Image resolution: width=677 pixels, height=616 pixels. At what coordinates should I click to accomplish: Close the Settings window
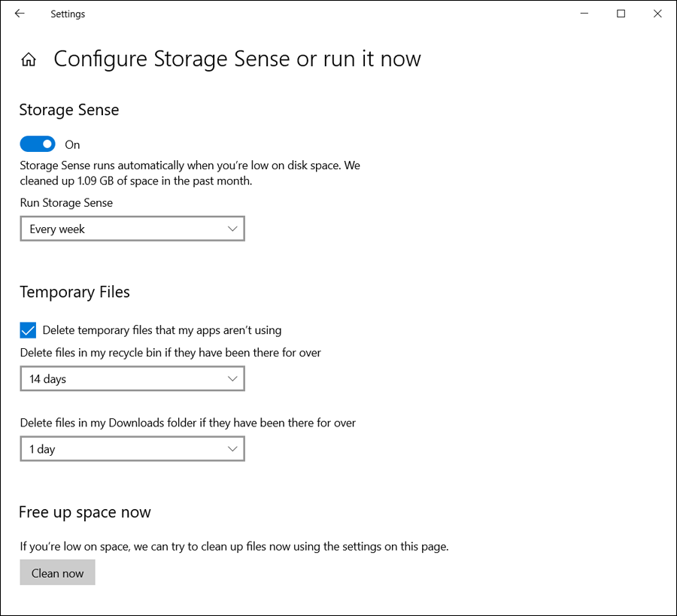point(657,14)
